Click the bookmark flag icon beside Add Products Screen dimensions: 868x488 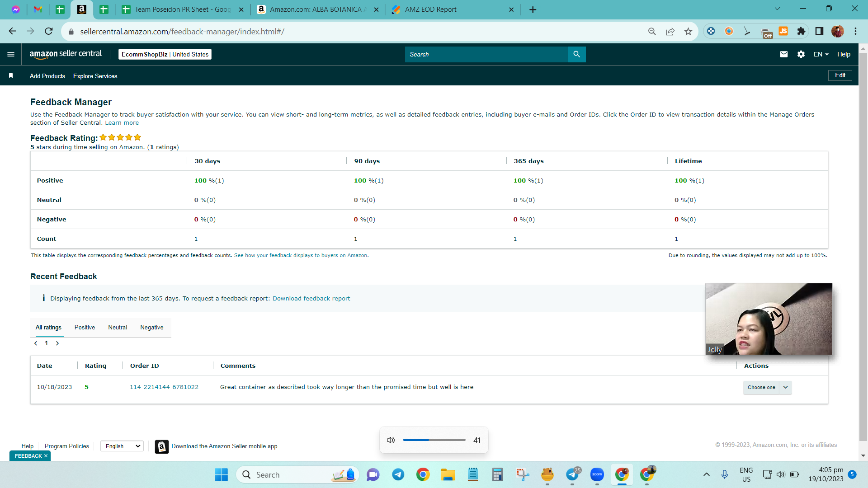pyautogui.click(x=11, y=75)
